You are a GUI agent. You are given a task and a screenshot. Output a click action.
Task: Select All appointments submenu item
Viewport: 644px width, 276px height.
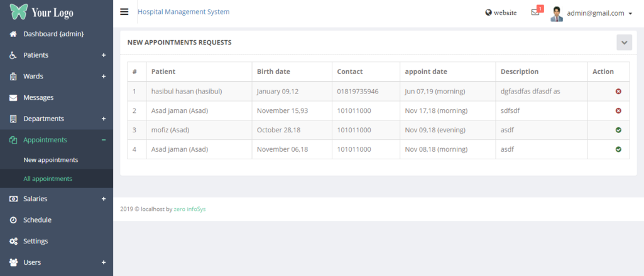tap(48, 179)
